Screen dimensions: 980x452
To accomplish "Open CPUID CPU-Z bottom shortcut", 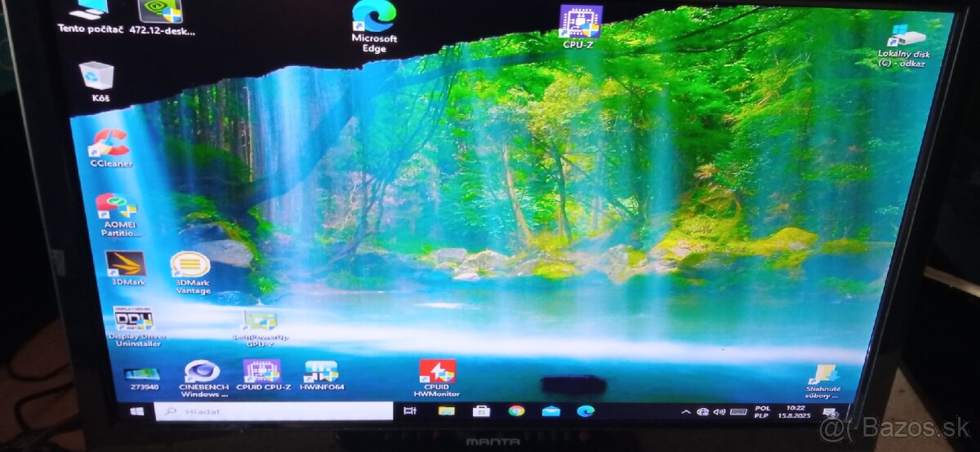I will coord(263,374).
